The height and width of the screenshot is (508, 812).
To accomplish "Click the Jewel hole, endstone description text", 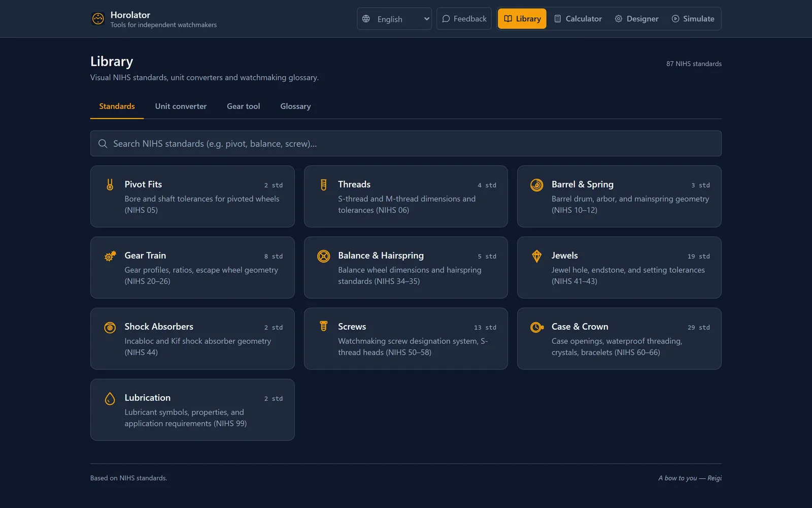I will click(x=628, y=275).
